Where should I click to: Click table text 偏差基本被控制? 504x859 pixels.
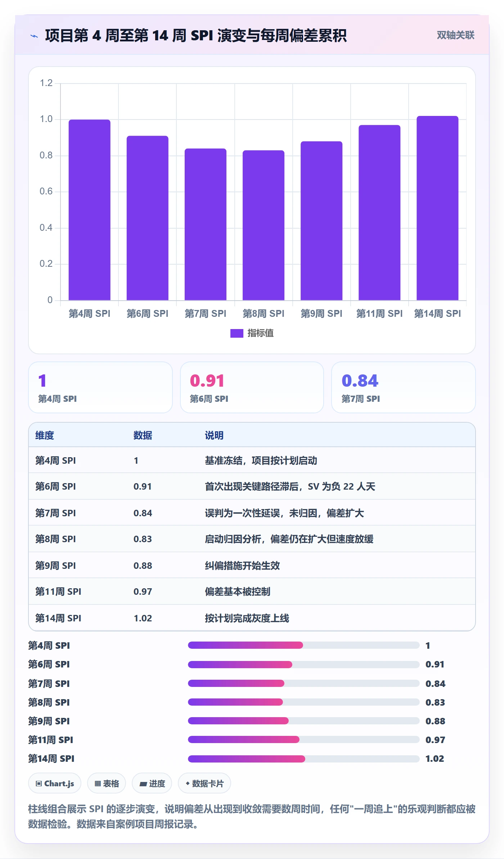pyautogui.click(x=238, y=592)
